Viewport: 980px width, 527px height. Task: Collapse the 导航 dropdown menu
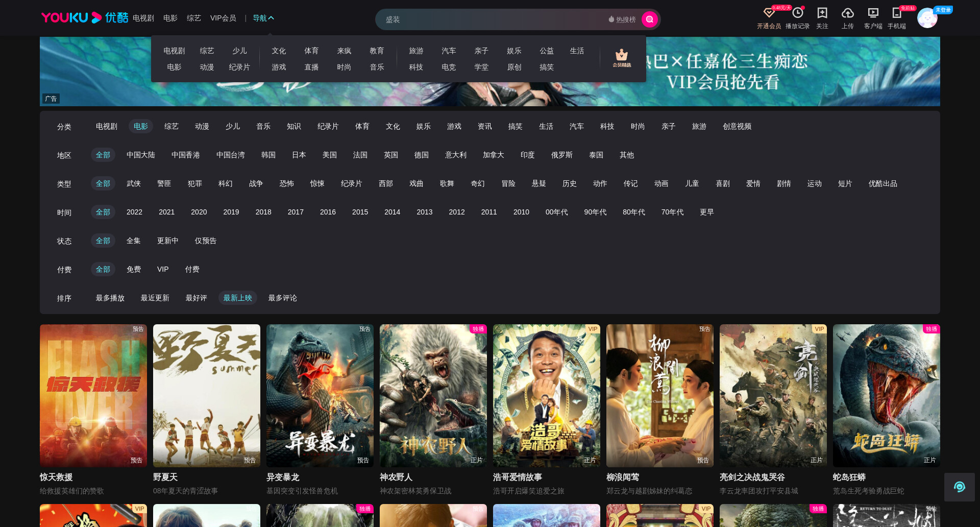[263, 18]
